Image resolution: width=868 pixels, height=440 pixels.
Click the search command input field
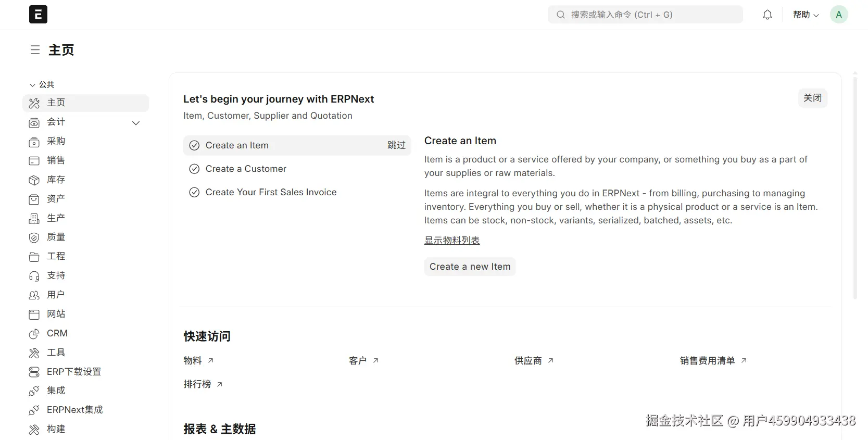pos(645,15)
